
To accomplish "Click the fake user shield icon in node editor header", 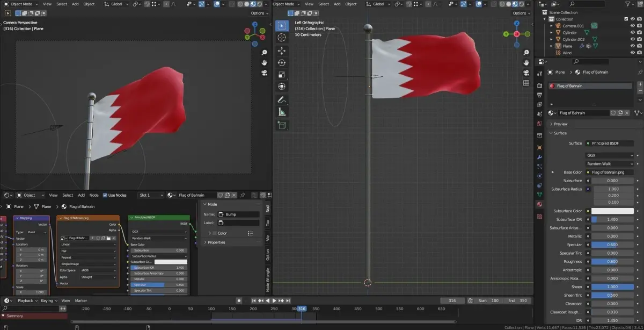I will pyautogui.click(x=221, y=195).
